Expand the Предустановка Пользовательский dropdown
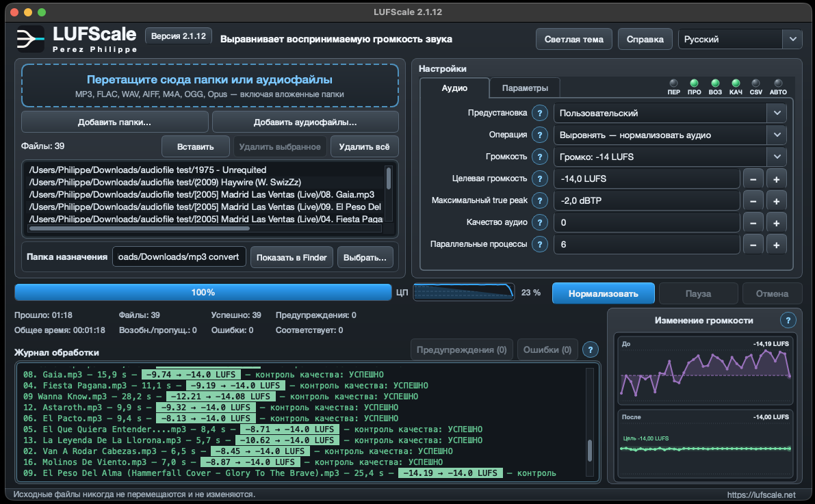 pos(670,114)
